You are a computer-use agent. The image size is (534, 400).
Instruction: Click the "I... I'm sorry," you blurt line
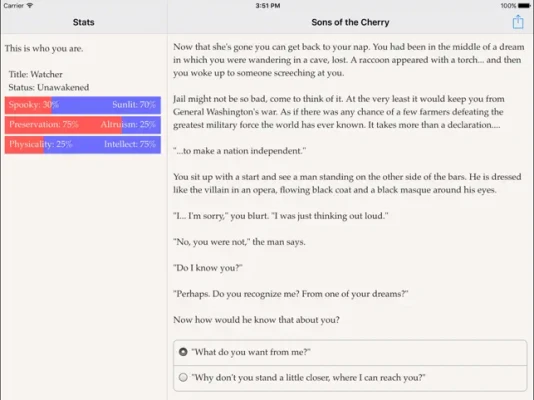click(x=281, y=216)
